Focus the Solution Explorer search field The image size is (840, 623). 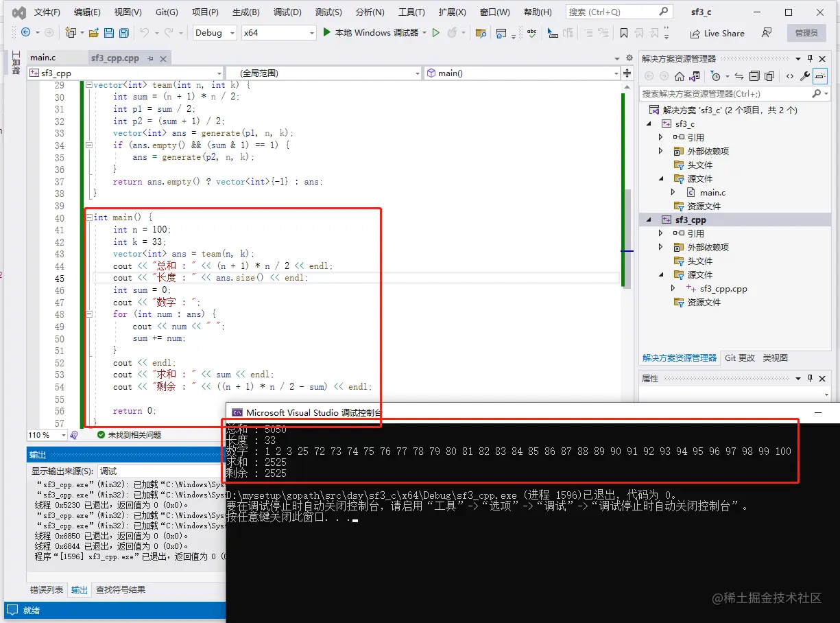pos(727,93)
